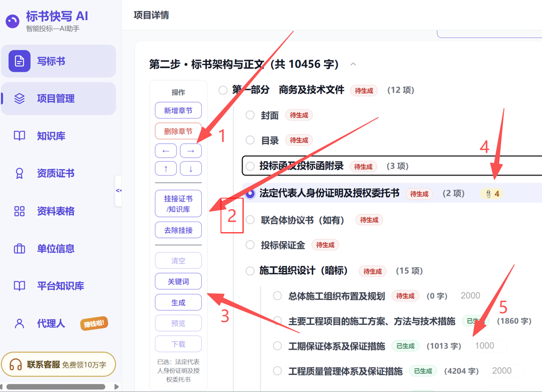Click 代理人 person icon
This screenshot has width=542, height=392.
[x=20, y=323]
